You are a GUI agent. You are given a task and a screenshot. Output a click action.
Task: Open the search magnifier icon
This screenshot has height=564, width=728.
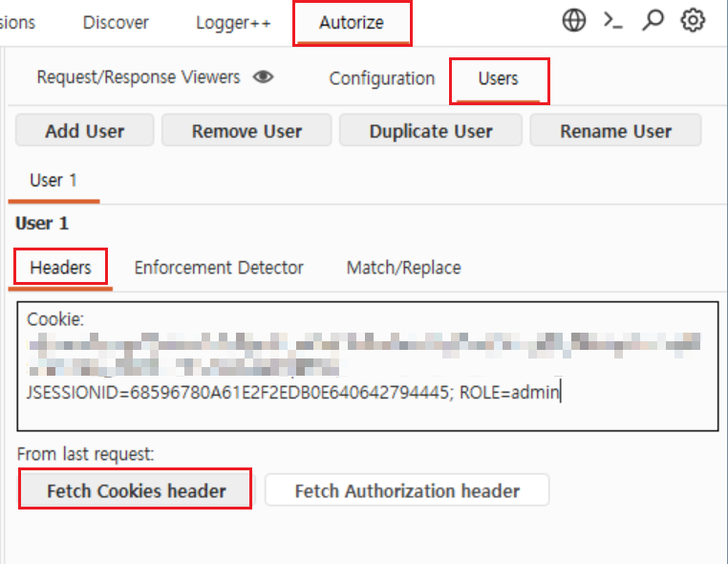pos(653,21)
